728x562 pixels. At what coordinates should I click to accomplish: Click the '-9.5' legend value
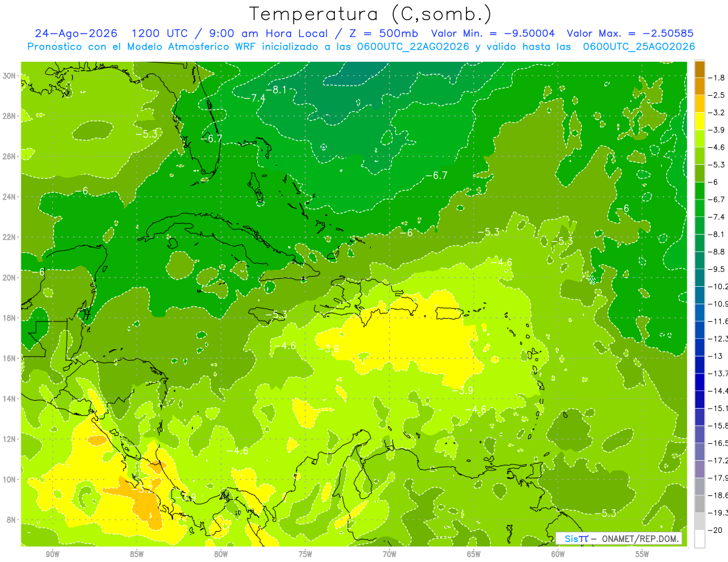[x=716, y=269]
